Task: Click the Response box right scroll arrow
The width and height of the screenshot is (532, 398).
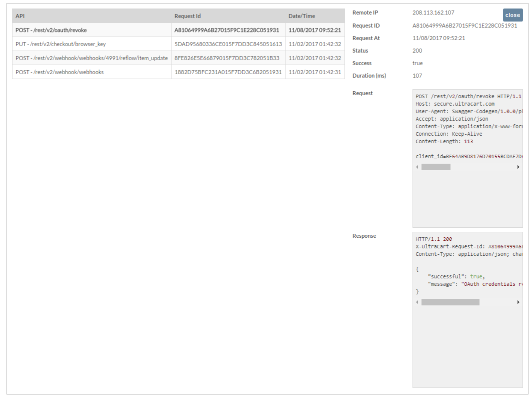Action: click(x=518, y=302)
